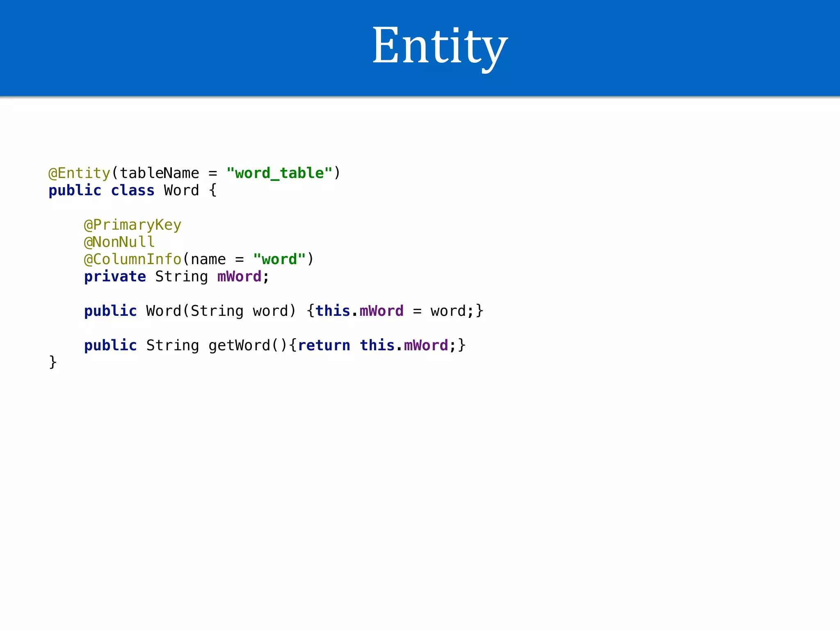This screenshot has height=630, width=840.
Task: Click "private String mWord;" declaration
Action: click(177, 276)
